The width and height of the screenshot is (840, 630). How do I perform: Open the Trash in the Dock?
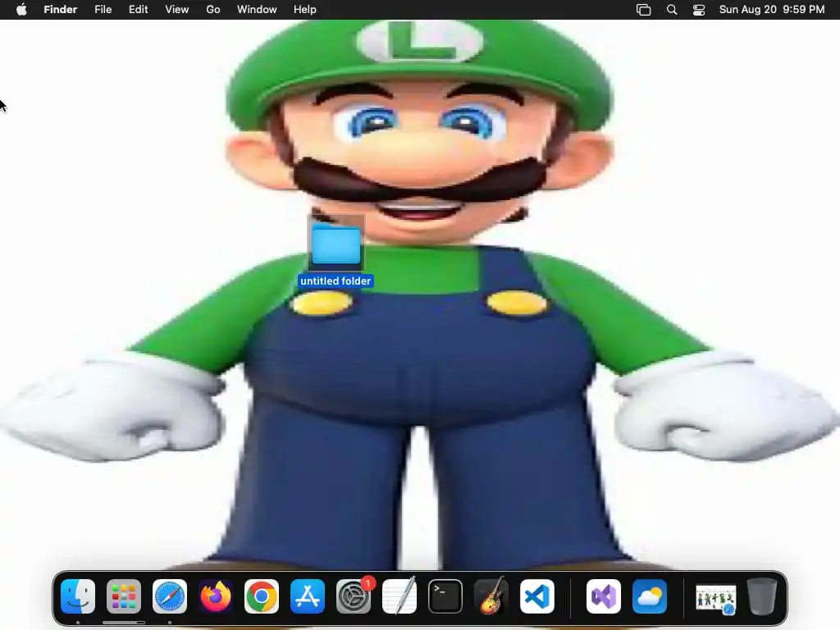pos(762,596)
